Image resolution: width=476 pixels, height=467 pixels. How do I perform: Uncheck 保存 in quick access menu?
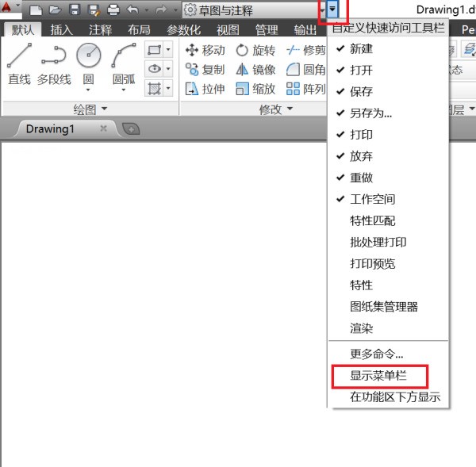[x=388, y=92]
